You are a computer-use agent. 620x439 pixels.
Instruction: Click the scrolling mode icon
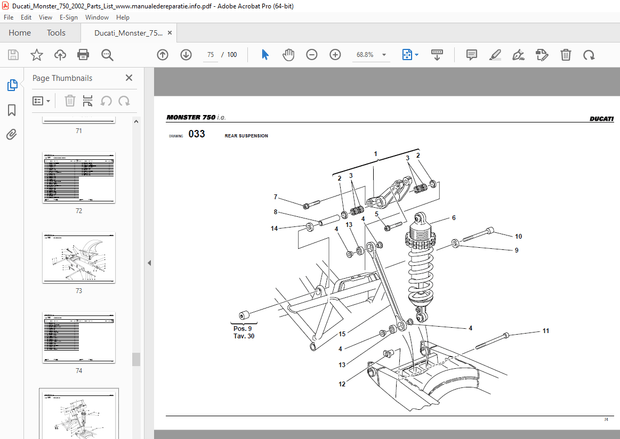click(x=437, y=55)
